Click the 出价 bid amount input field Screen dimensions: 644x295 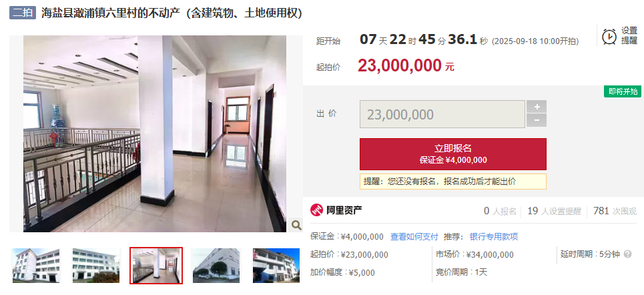(442, 114)
